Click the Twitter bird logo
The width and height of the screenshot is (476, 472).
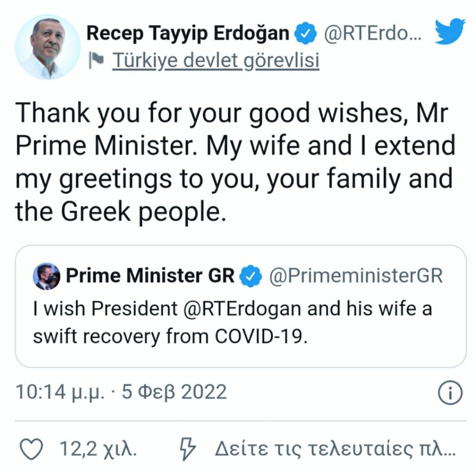pos(450,31)
